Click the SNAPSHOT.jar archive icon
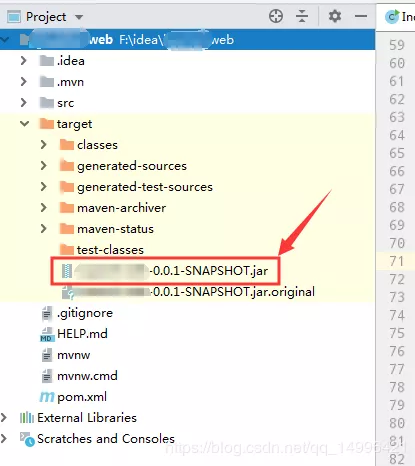 coord(67,271)
